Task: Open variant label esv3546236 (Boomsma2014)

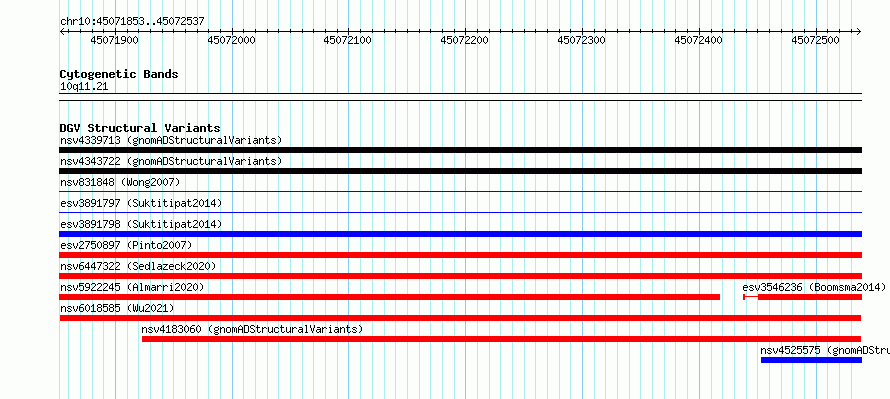Action: [x=814, y=287]
